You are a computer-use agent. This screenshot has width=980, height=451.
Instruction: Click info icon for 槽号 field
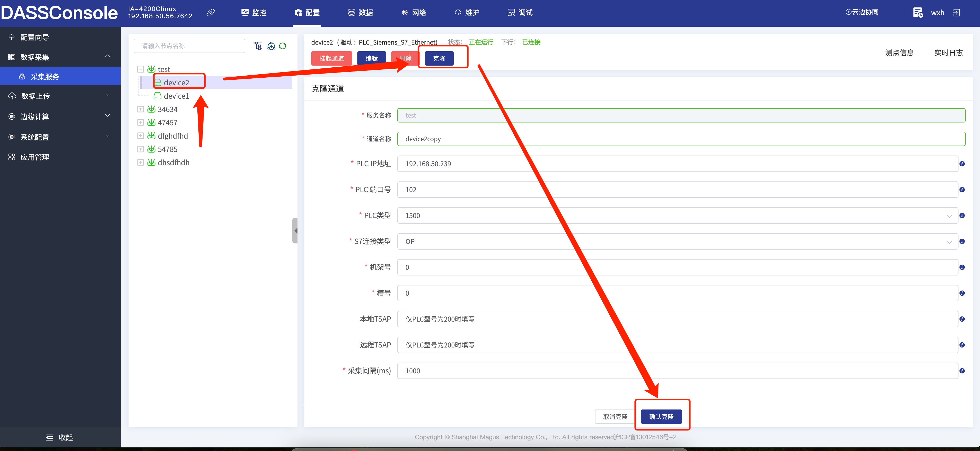pyautogui.click(x=962, y=293)
